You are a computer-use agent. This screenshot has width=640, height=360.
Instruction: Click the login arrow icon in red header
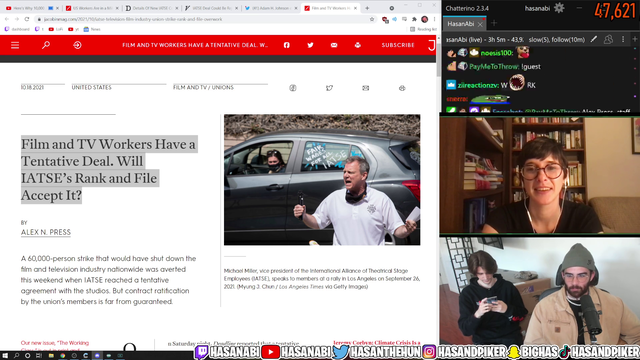point(77,45)
